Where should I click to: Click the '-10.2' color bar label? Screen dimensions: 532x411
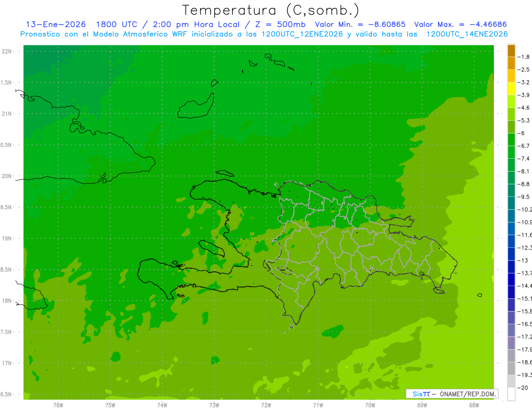(x=524, y=209)
